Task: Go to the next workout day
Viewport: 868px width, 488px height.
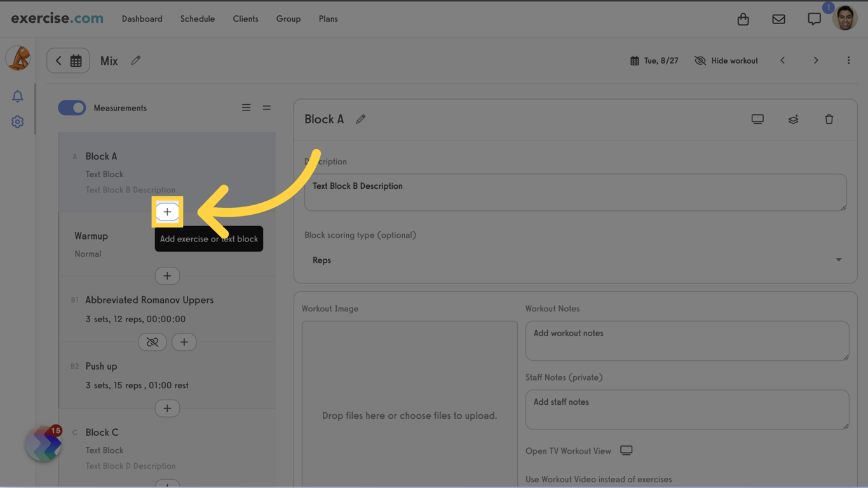Action: tap(816, 60)
